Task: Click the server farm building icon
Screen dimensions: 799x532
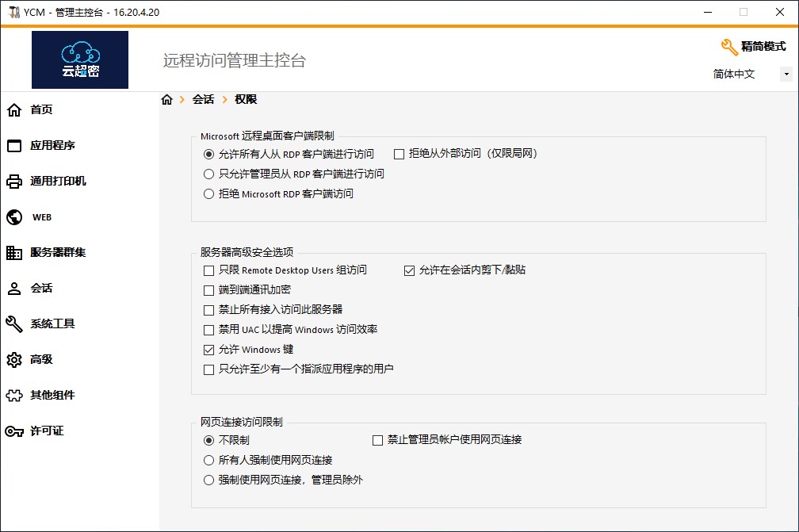Action: [x=14, y=253]
